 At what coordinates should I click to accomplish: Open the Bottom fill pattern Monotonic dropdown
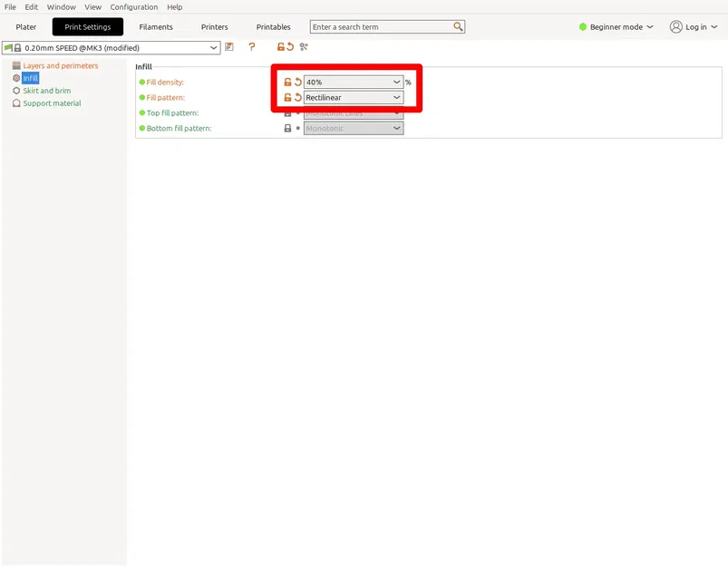(x=354, y=128)
